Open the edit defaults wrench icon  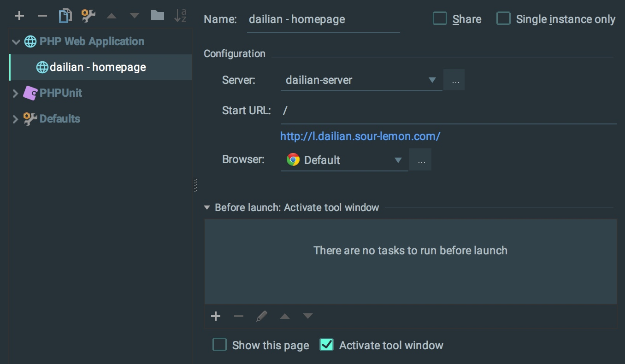pos(88,16)
